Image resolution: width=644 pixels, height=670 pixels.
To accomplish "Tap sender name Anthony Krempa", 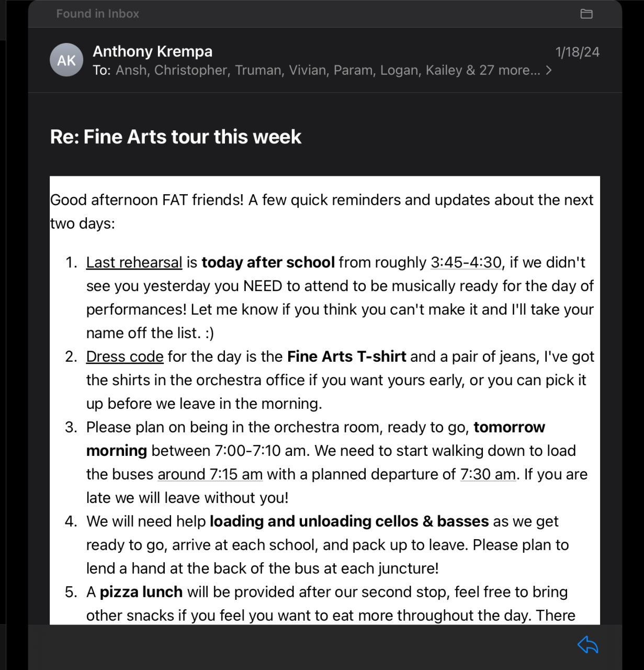I will pyautogui.click(x=152, y=51).
